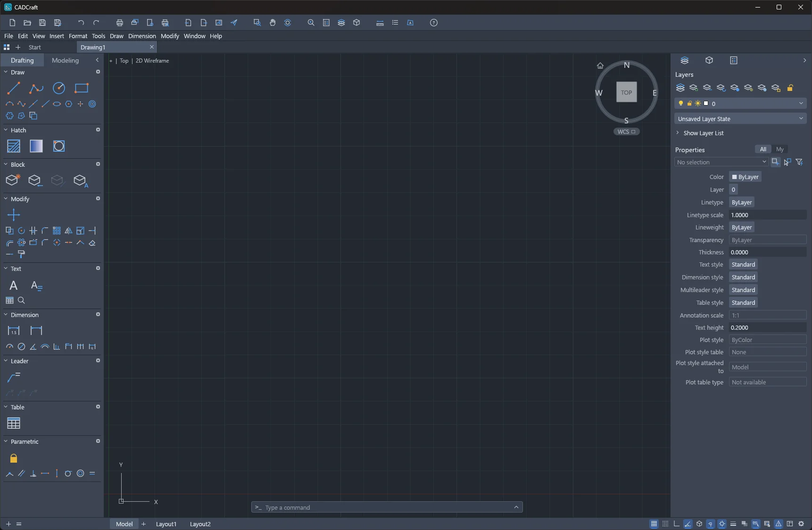
Task: Select the Circle draw tool
Action: pyautogui.click(x=59, y=88)
